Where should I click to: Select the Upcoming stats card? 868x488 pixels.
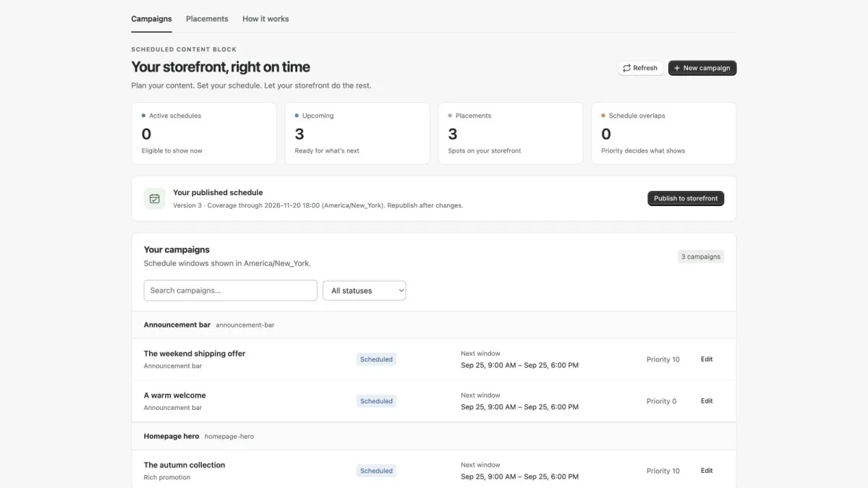pos(357,133)
